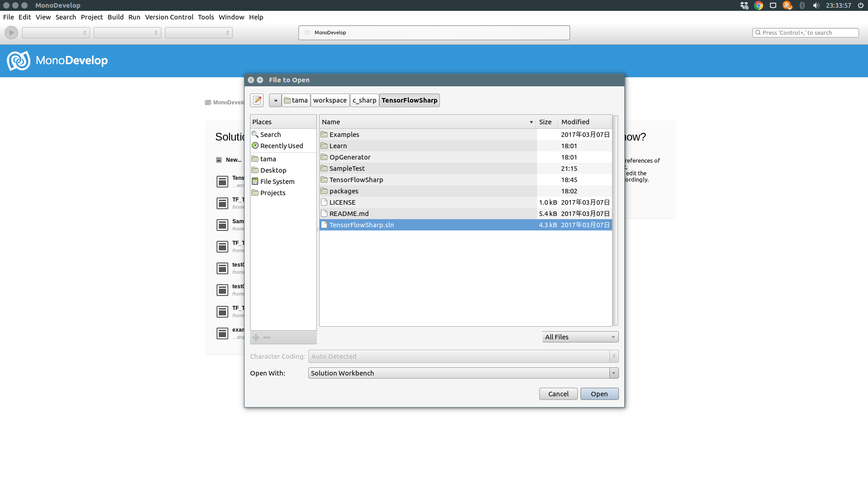
Task: Open the Build menu
Action: (116, 17)
